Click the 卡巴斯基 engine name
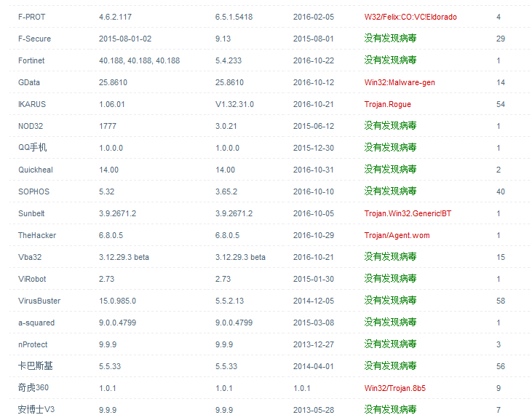Screen dimensions: 532x415 (x=33, y=366)
